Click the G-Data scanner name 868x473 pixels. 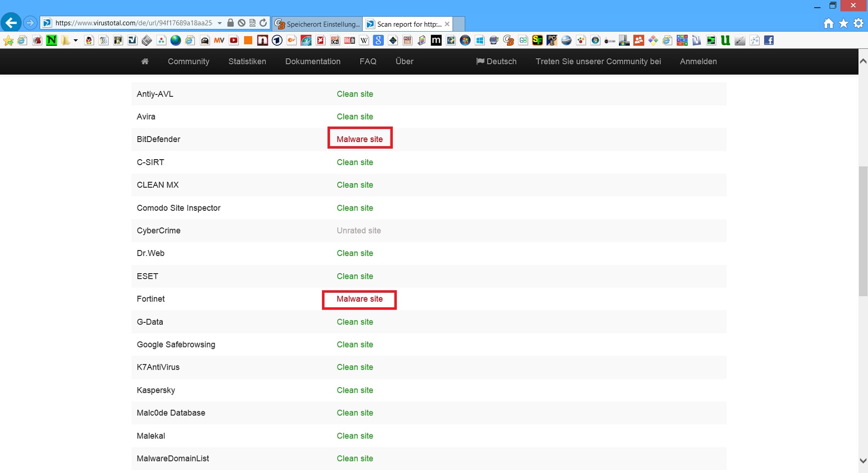click(x=150, y=322)
